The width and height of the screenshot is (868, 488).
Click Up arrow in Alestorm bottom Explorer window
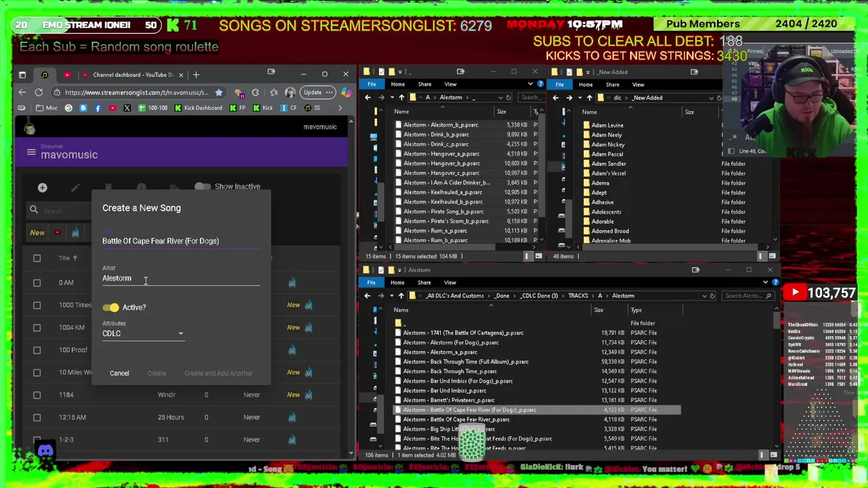(401, 296)
